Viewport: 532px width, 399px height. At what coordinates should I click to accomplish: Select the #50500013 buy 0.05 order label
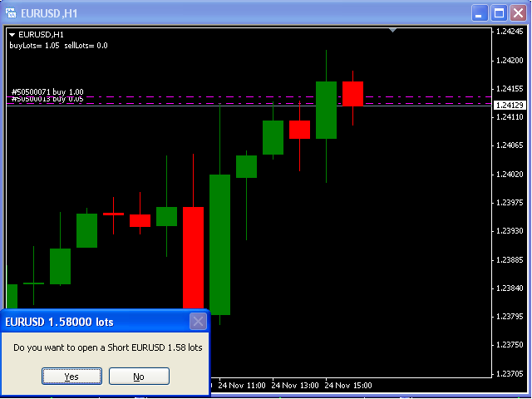pyautogui.click(x=47, y=100)
